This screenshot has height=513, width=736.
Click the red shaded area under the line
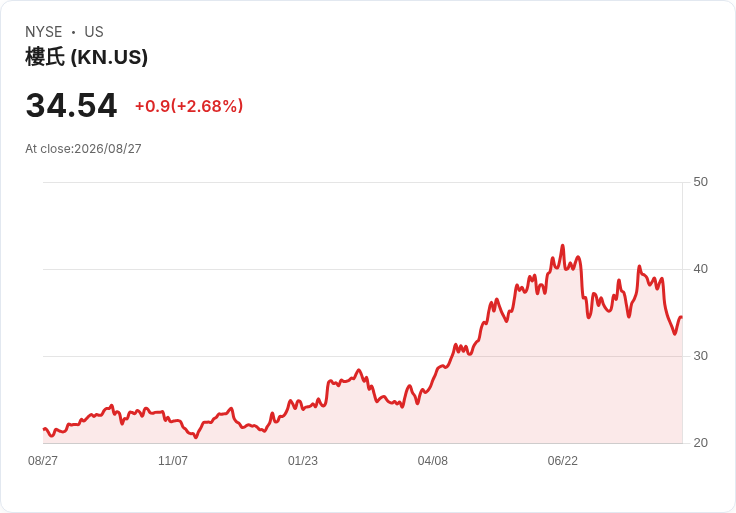(516, 385)
